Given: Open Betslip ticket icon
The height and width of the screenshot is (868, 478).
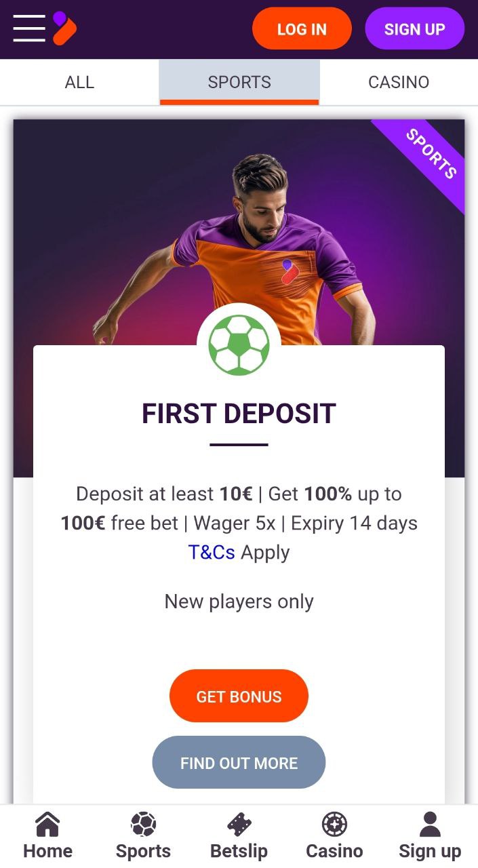Looking at the screenshot, I should pyautogui.click(x=239, y=825).
